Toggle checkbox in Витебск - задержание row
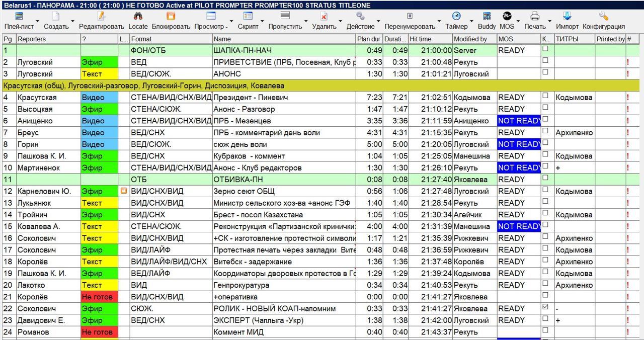The image size is (644, 340). pos(545,260)
